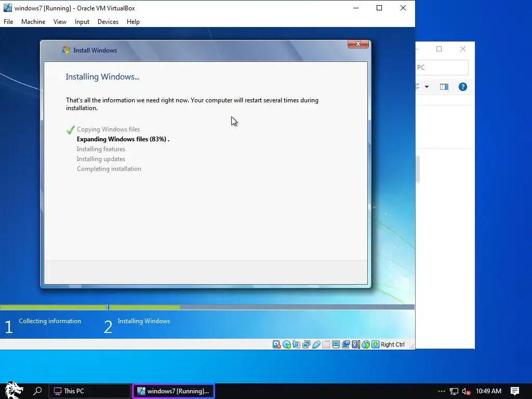Image resolution: width=532 pixels, height=399 pixels.
Task: Switch to This PC taskbar button
Action: (x=89, y=391)
